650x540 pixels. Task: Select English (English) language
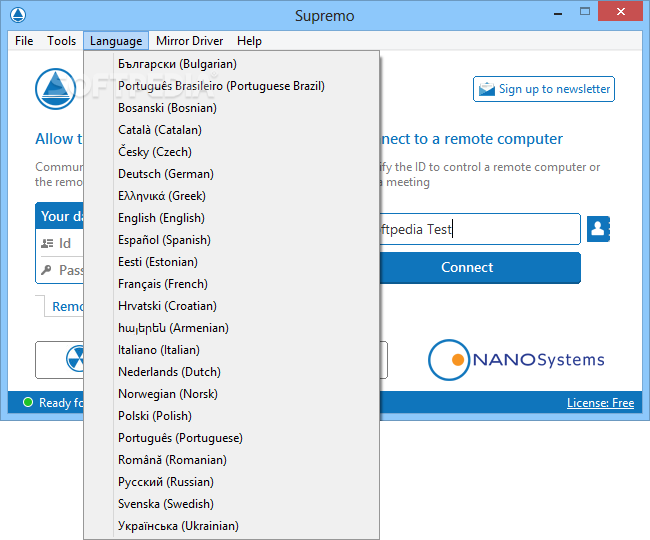click(231, 218)
